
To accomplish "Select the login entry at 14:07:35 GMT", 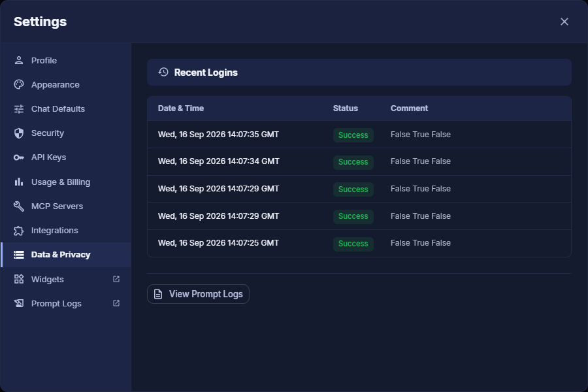I will click(x=359, y=135).
